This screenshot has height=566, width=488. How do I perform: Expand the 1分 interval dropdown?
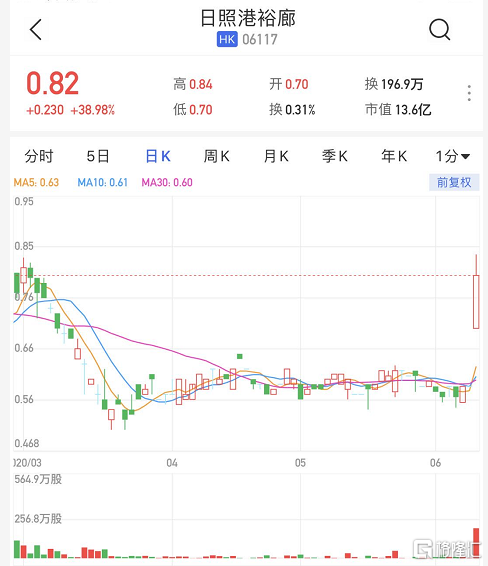(452, 156)
